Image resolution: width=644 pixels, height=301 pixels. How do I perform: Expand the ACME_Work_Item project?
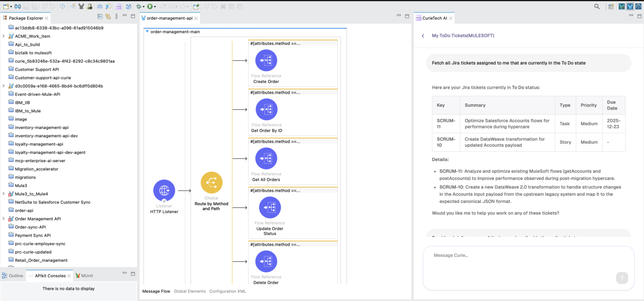click(x=4, y=36)
